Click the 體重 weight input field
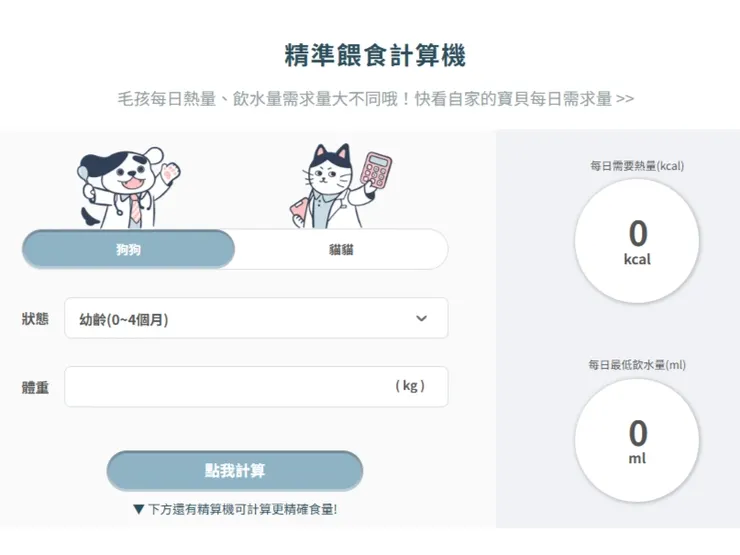 (256, 387)
